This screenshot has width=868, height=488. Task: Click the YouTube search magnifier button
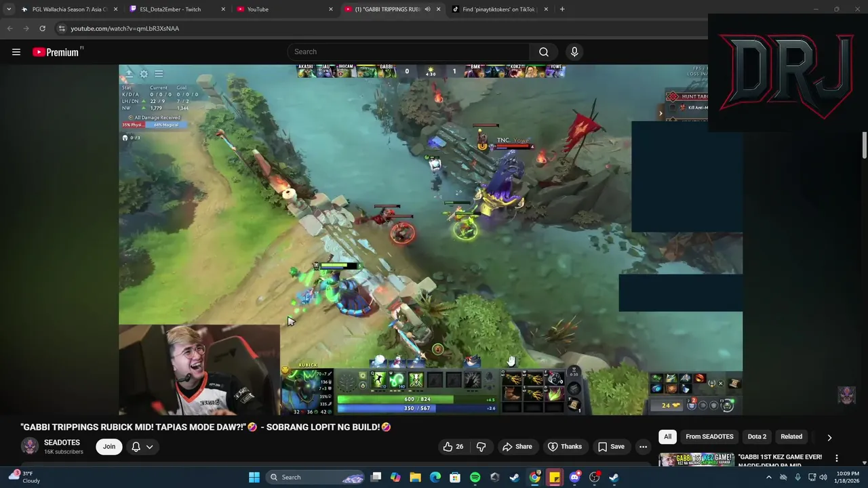click(544, 52)
